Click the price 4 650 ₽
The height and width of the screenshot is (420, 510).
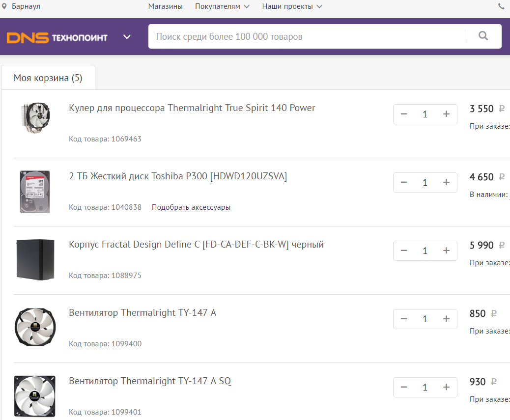pyautogui.click(x=487, y=177)
